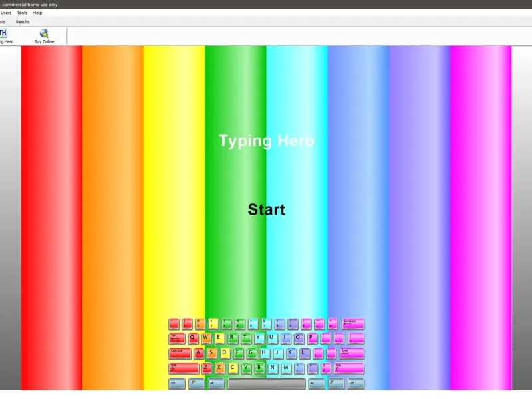Image resolution: width=532 pixels, height=399 pixels.
Task: Click the green G key
Action: tap(251, 354)
